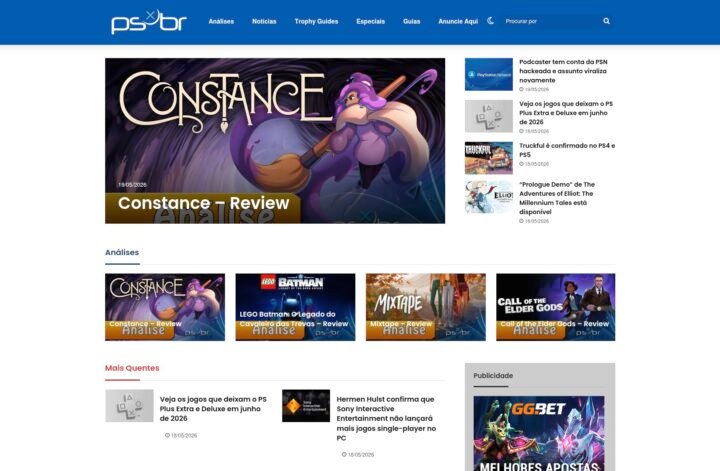
Task: Open the Notícias menu item
Action: 264,22
